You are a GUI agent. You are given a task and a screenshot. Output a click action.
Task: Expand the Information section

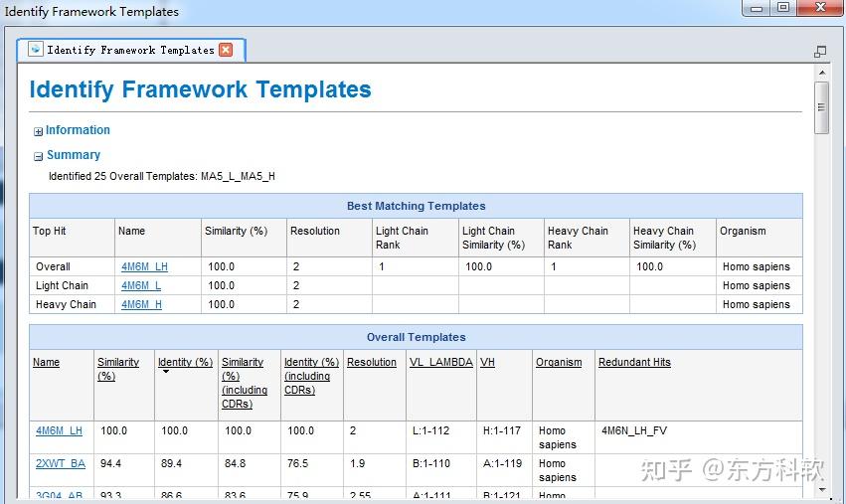pyautogui.click(x=38, y=131)
